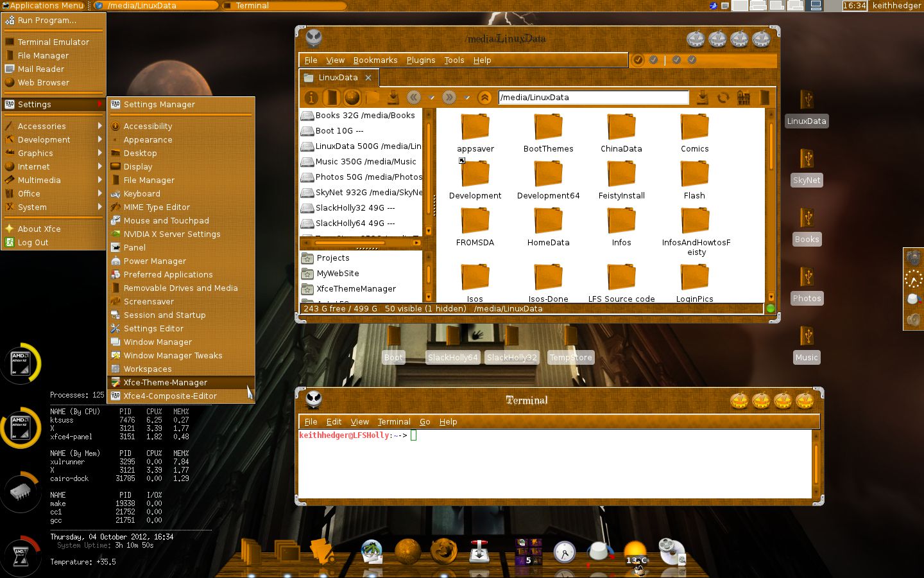Screen dimensions: 924x578
Task: Click the download-tray icon right of path field
Action: [x=703, y=98]
